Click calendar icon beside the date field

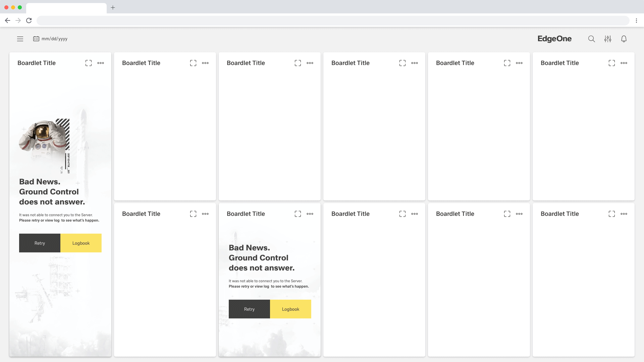pos(36,39)
